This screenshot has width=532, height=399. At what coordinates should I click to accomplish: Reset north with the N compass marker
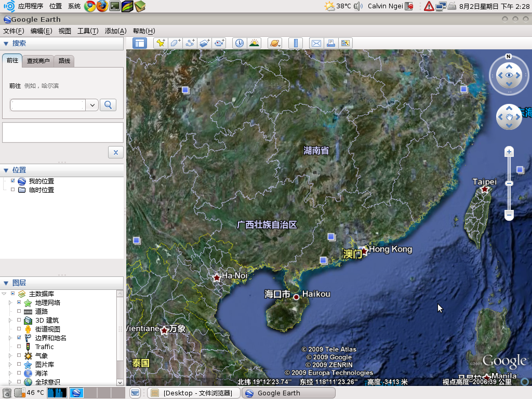(508, 56)
